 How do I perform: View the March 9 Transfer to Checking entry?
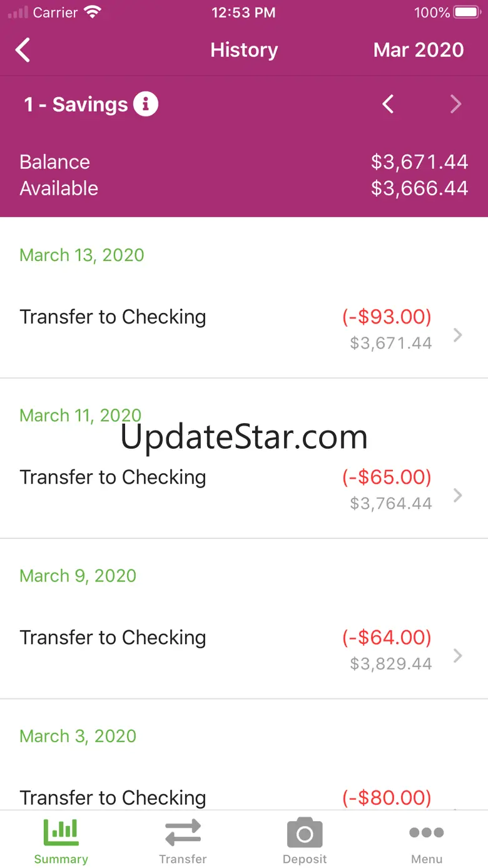(113, 638)
